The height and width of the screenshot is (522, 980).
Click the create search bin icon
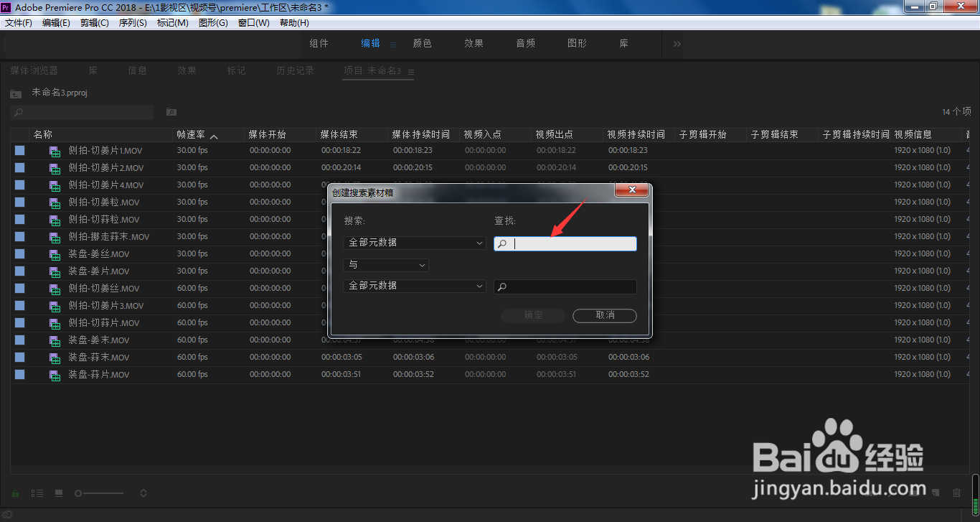click(x=171, y=112)
